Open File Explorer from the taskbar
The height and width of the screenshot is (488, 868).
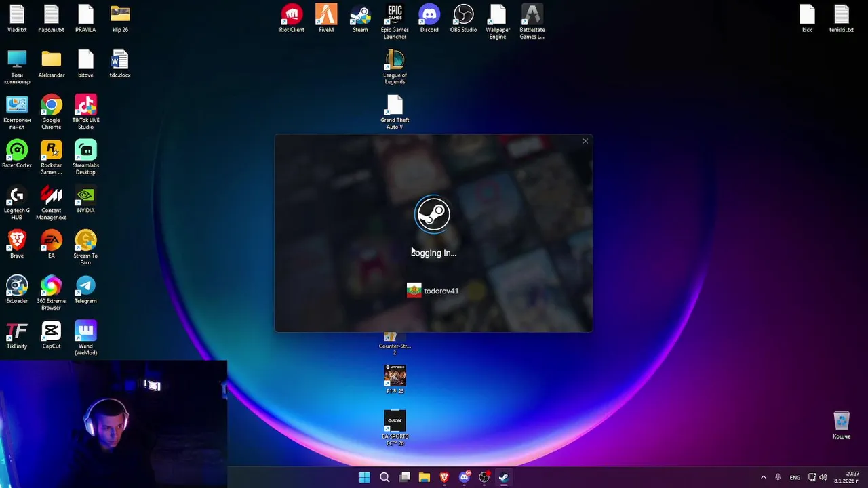(425, 477)
